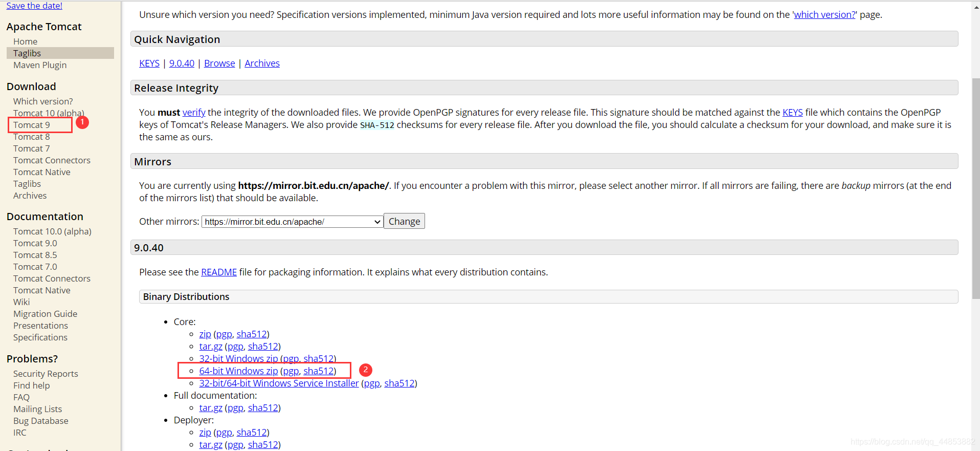This screenshot has width=980, height=451.
Task: Open sha512 for Full documentation tar.gz
Action: pyautogui.click(x=263, y=408)
